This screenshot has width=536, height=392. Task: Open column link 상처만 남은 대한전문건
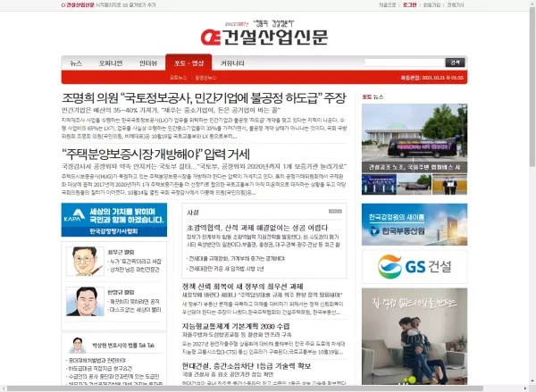[x=134, y=270]
